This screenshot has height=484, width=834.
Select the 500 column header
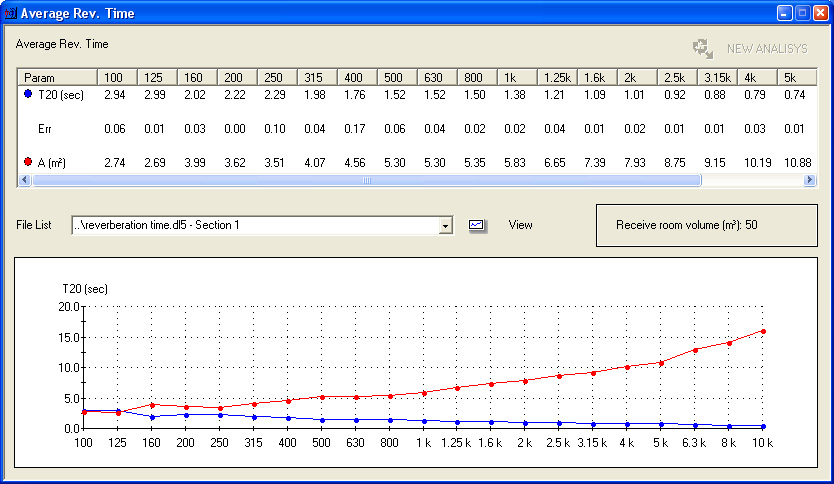click(x=397, y=78)
